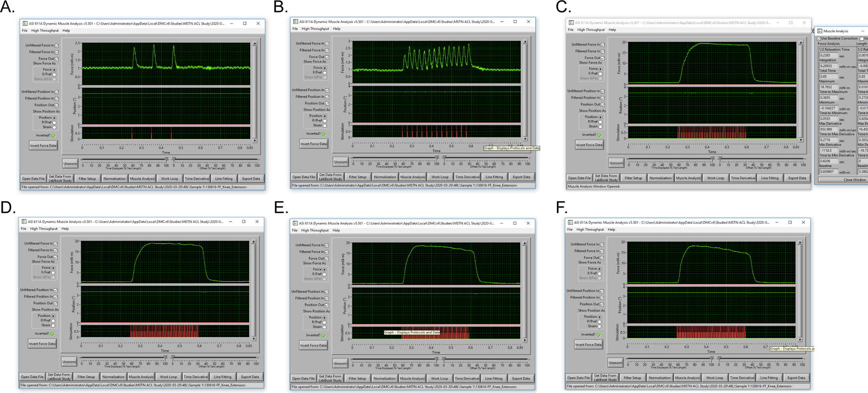Click Open Data File button in window A
The image size is (868, 393).
[x=33, y=178]
